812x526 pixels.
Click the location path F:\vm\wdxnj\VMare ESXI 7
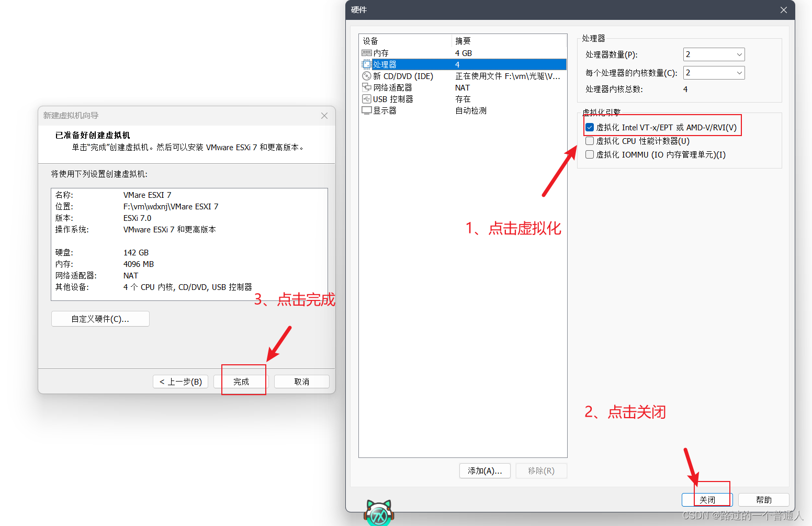(171, 206)
